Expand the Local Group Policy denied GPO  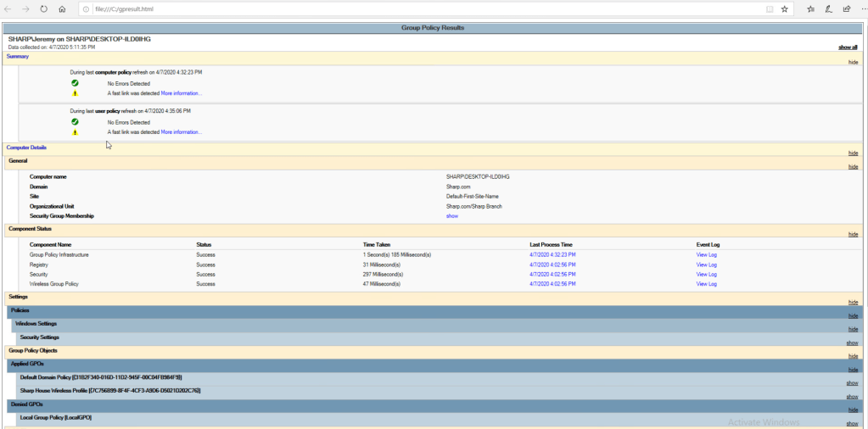852,423
